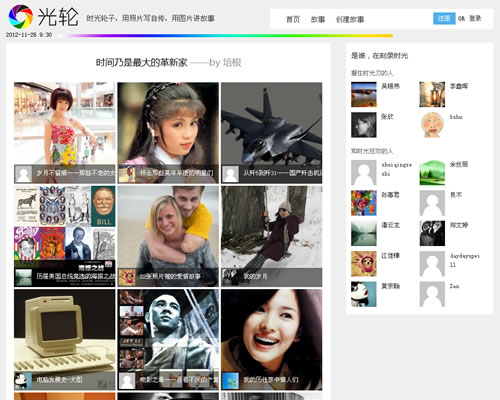Open the fighter jet story image

click(x=272, y=123)
